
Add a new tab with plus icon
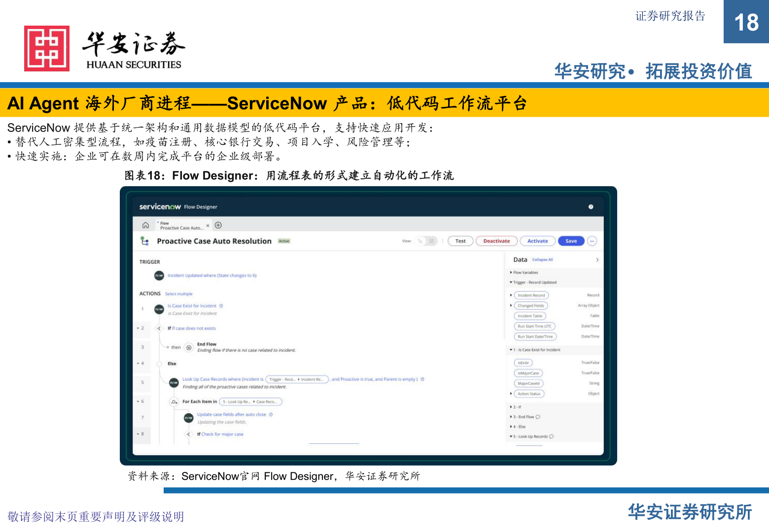point(218,225)
